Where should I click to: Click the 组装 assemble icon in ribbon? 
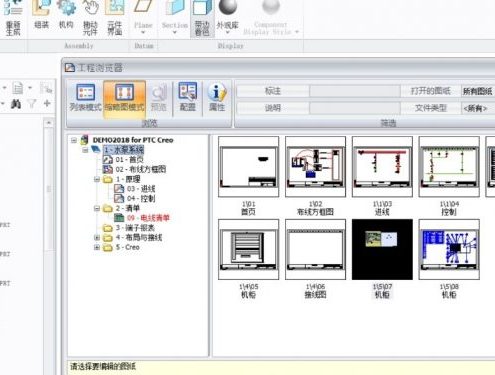pos(41,15)
